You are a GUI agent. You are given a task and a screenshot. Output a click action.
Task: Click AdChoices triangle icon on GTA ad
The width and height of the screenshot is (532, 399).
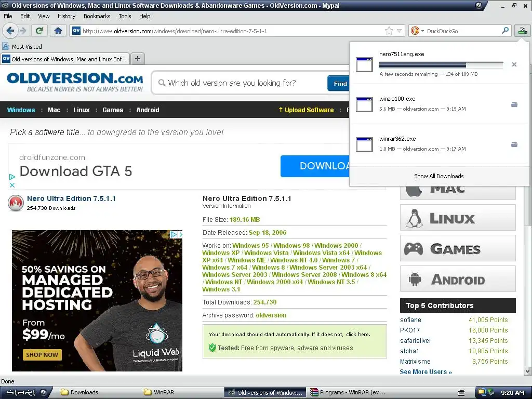[12, 177]
